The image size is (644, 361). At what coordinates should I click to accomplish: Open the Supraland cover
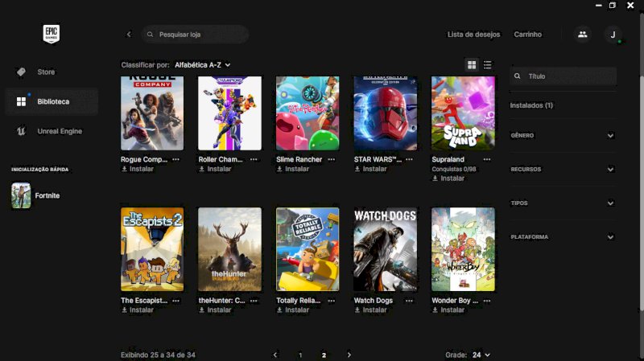[463, 113]
